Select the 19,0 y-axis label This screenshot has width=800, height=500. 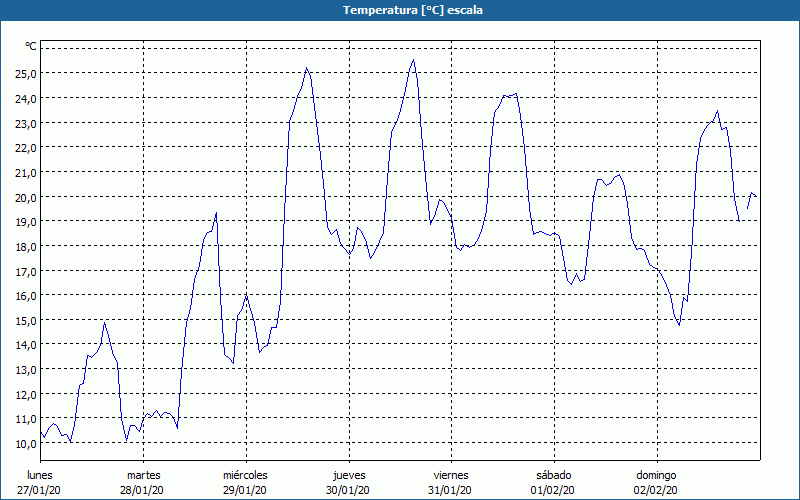pos(26,222)
